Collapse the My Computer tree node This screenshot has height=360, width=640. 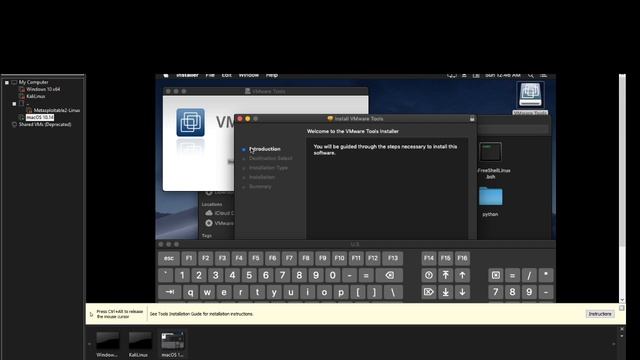(7, 82)
